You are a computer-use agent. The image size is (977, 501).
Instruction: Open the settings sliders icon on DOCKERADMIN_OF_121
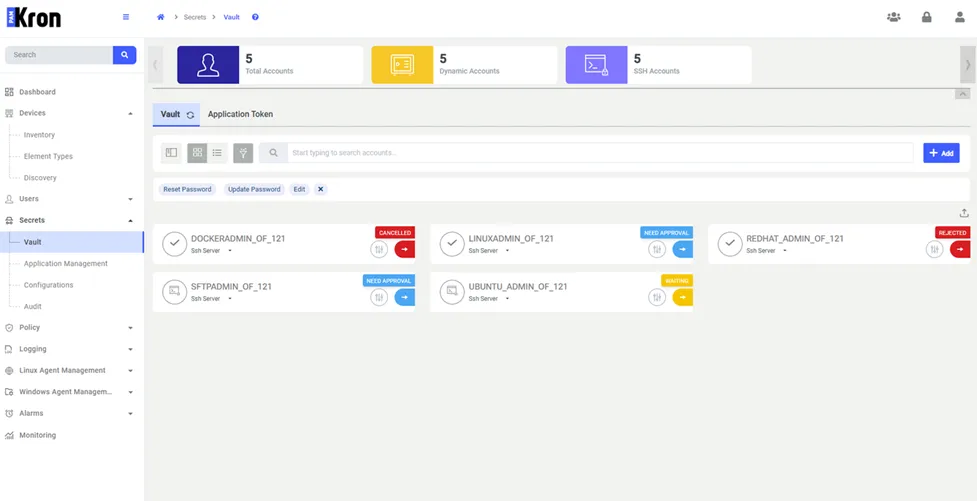(x=379, y=249)
